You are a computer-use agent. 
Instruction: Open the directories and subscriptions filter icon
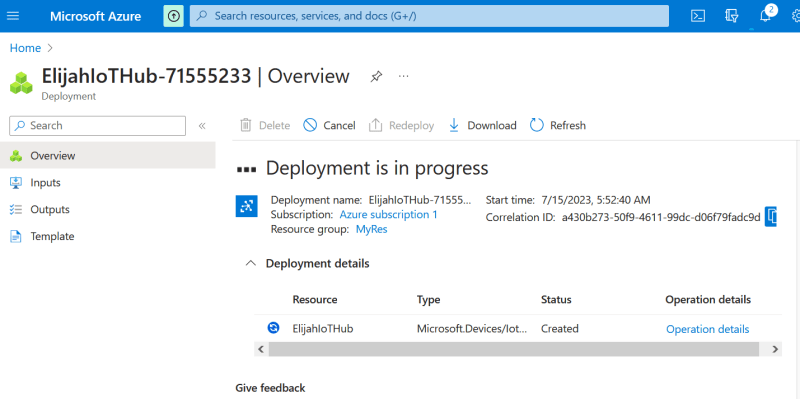coord(732,16)
